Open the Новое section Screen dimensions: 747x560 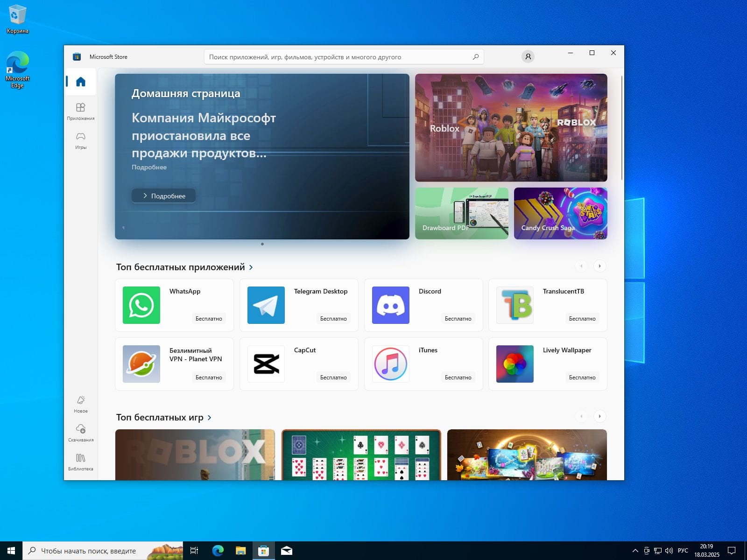tap(81, 404)
